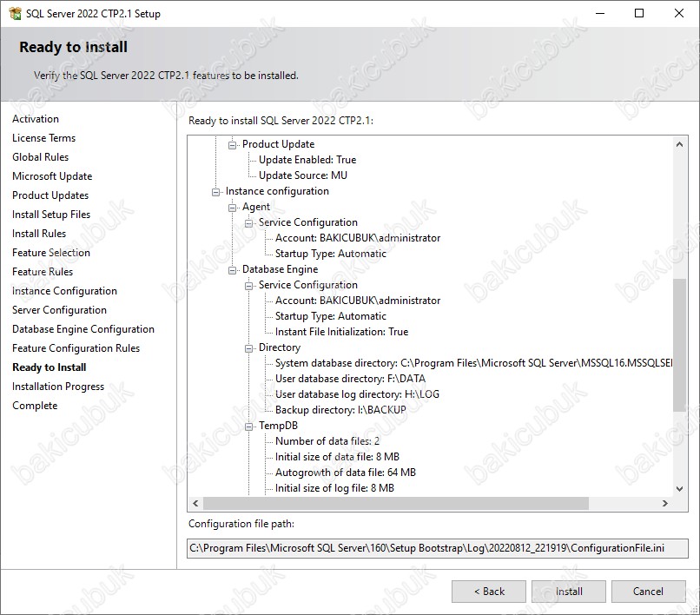Start installation with the Install button
700x615 pixels.
pos(569,592)
